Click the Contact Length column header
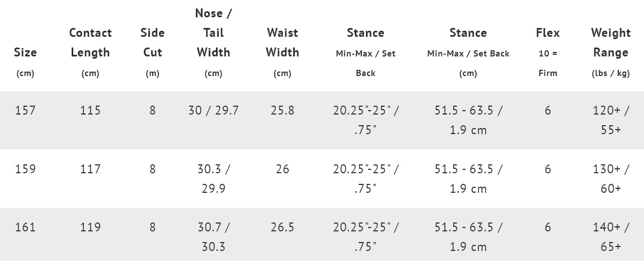This screenshot has width=644, height=261. tap(90, 42)
